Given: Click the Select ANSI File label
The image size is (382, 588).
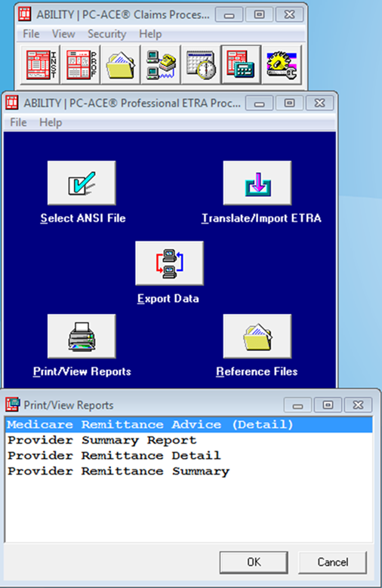Looking at the screenshot, I should [x=83, y=218].
